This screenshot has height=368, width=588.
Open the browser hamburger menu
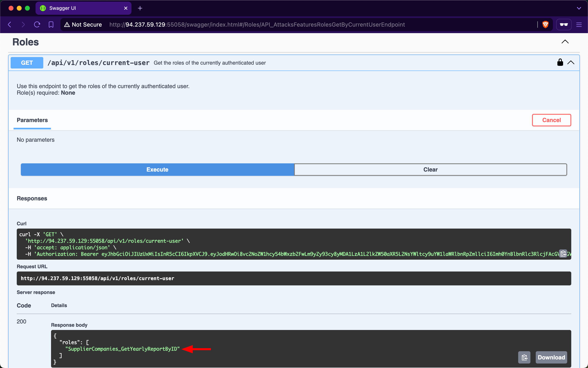[579, 25]
